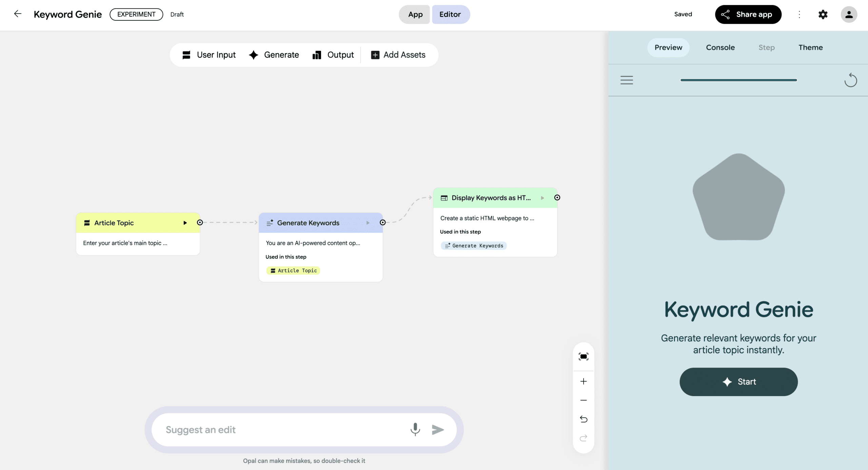Expand the Generate Keywords step
868x470 pixels.
[368, 223]
